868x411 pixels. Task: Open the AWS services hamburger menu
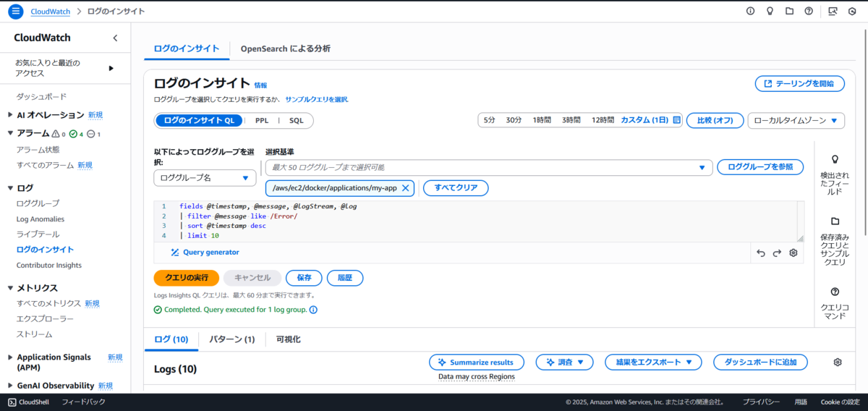point(15,12)
